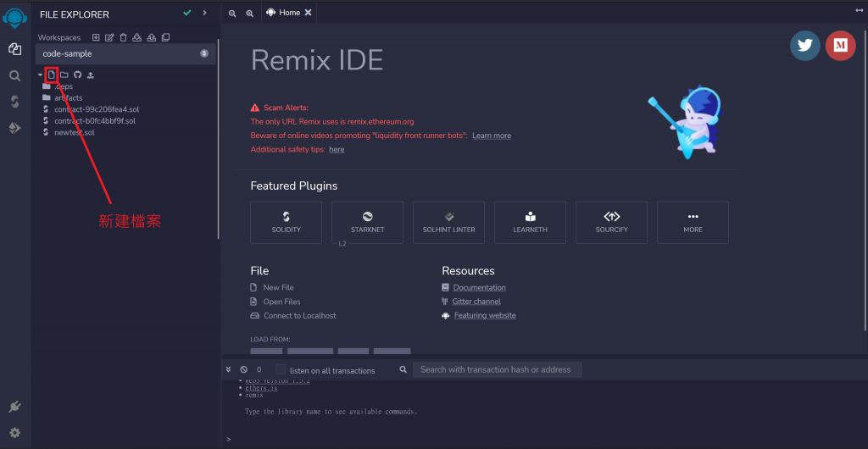Activate the STARKNET featured plugin

368,222
